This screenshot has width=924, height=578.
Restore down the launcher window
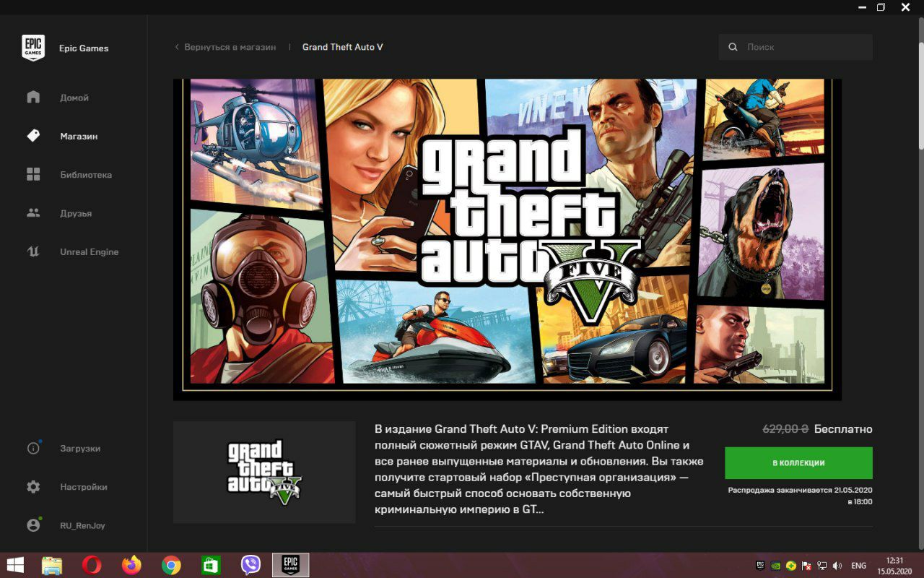pyautogui.click(x=881, y=7)
